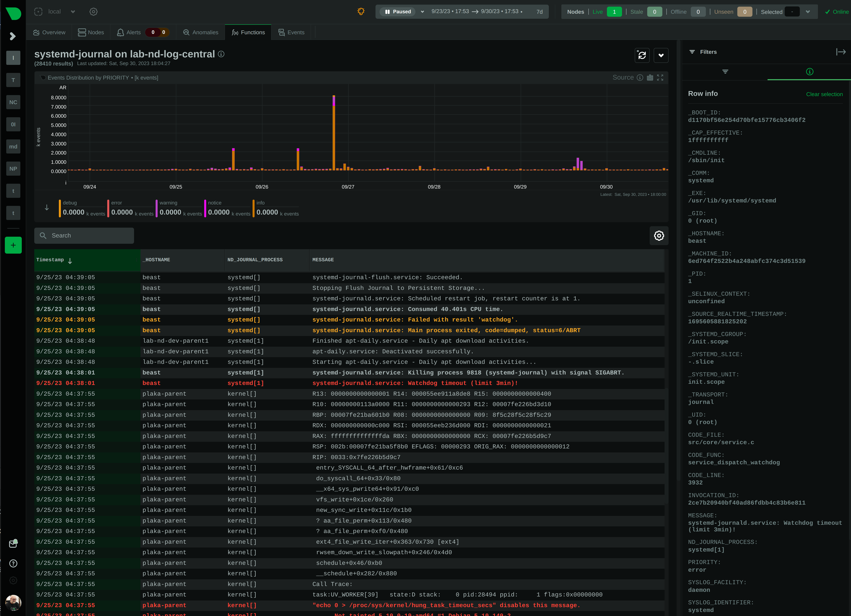Click the orange color bar beside debug

[60, 208]
